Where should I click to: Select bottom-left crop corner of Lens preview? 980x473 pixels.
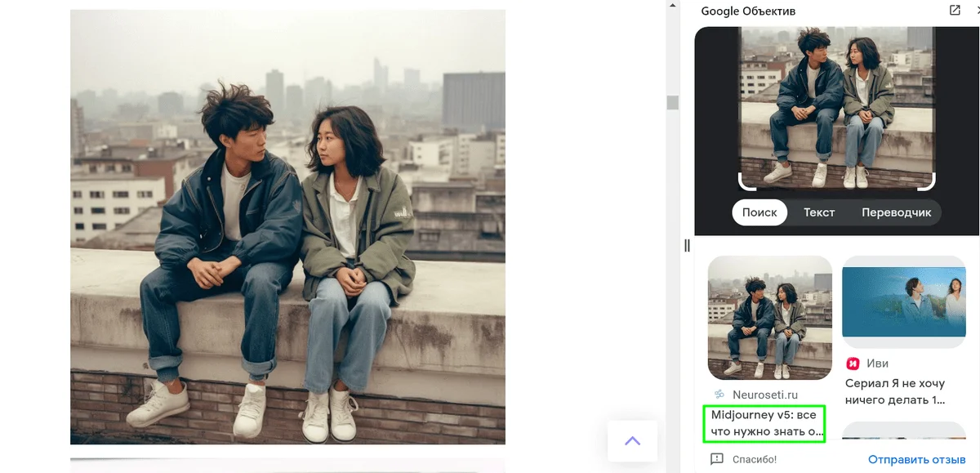[x=745, y=183]
